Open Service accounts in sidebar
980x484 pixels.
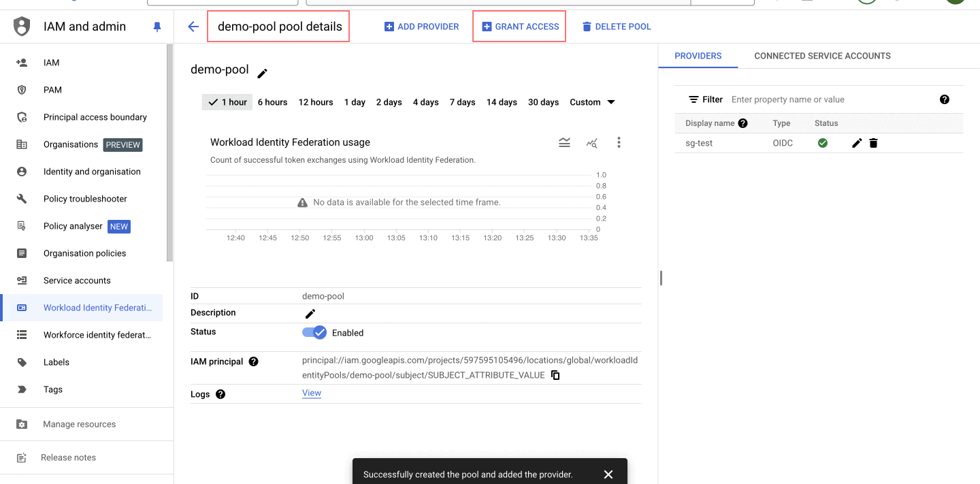click(x=77, y=280)
